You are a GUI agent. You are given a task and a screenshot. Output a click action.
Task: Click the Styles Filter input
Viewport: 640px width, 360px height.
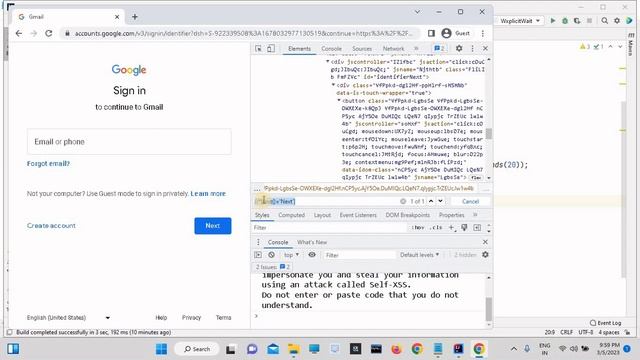329,228
